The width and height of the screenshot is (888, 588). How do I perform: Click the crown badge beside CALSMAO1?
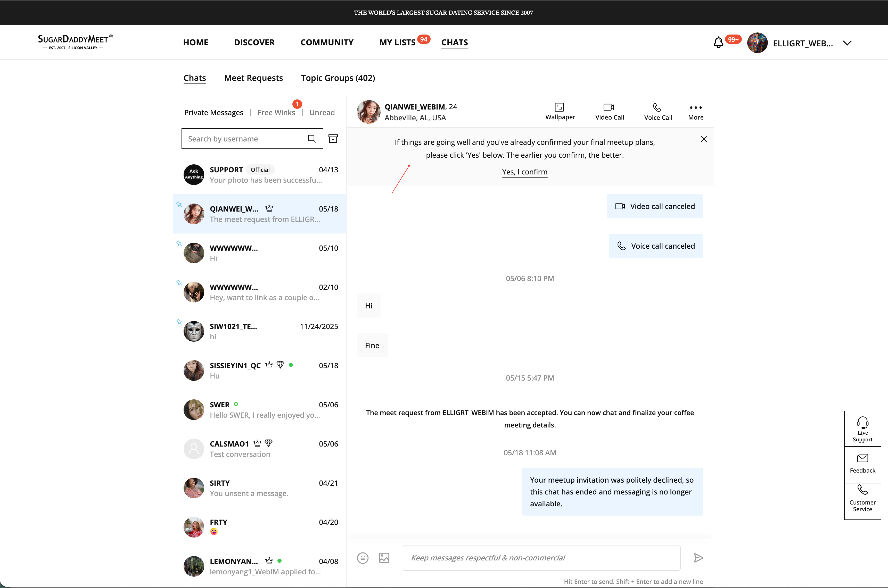coord(257,443)
